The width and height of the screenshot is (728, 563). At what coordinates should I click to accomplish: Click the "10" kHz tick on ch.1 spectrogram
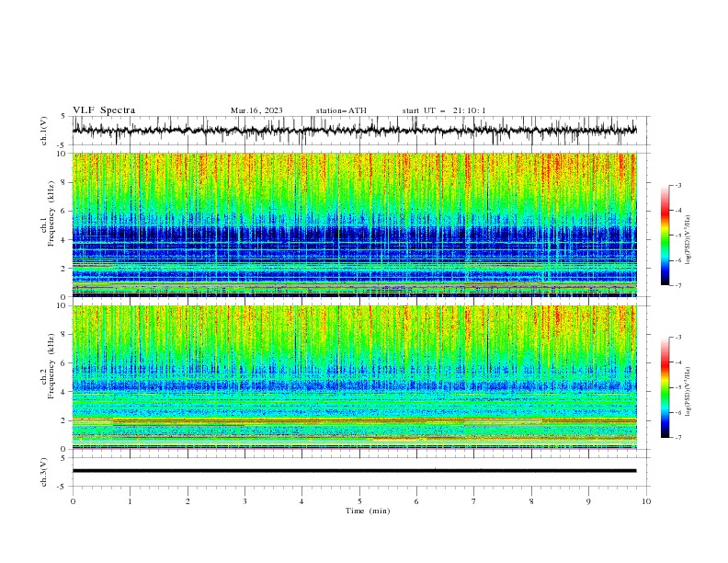click(x=62, y=154)
